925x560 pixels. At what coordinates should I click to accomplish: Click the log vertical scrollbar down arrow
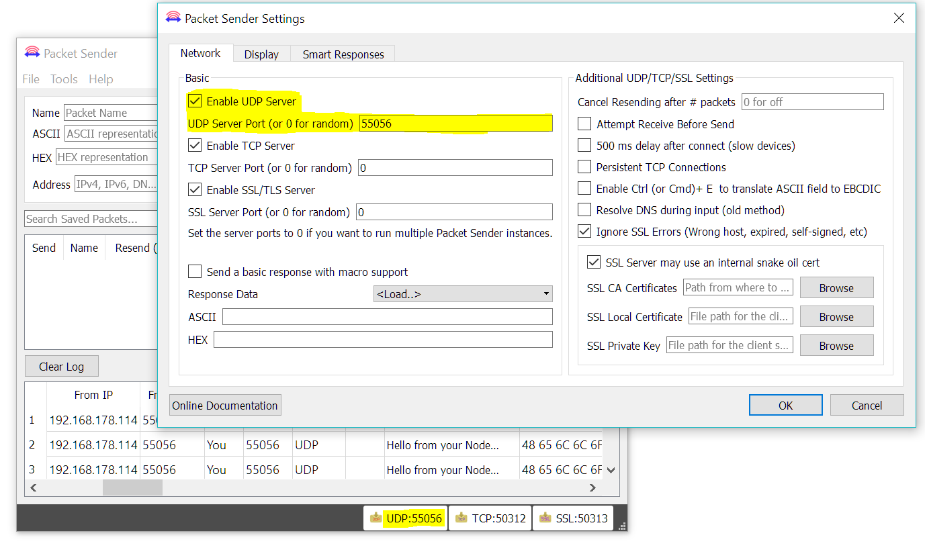[x=611, y=471]
